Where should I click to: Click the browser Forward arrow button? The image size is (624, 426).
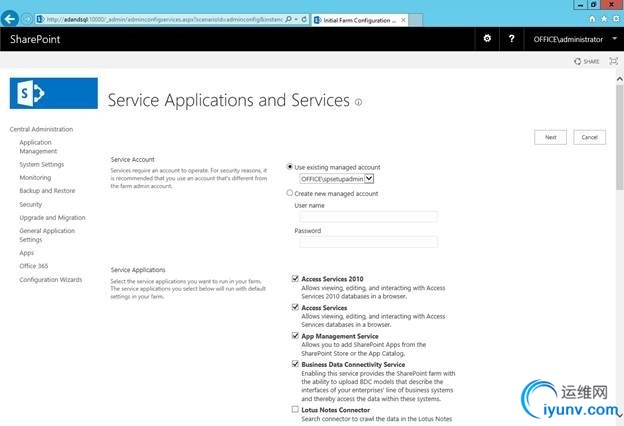[x=27, y=19]
